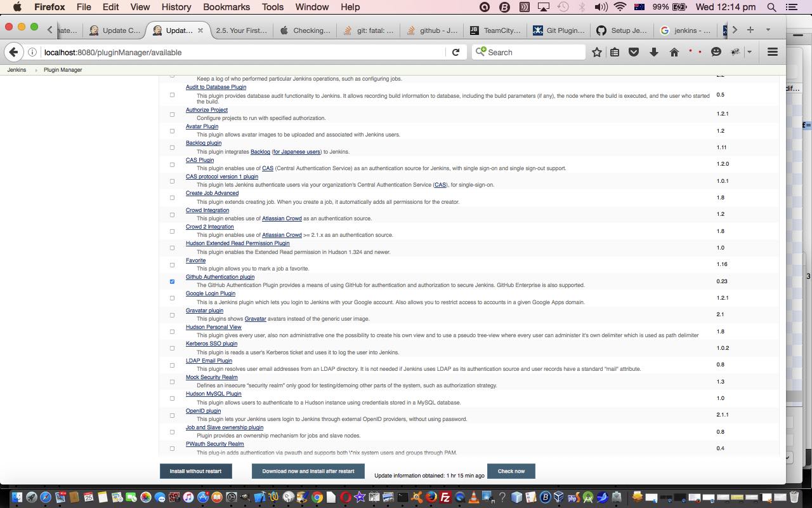812x508 pixels.
Task: Uncheck the Github Authentication plugin checkbox
Action: pos(172,281)
